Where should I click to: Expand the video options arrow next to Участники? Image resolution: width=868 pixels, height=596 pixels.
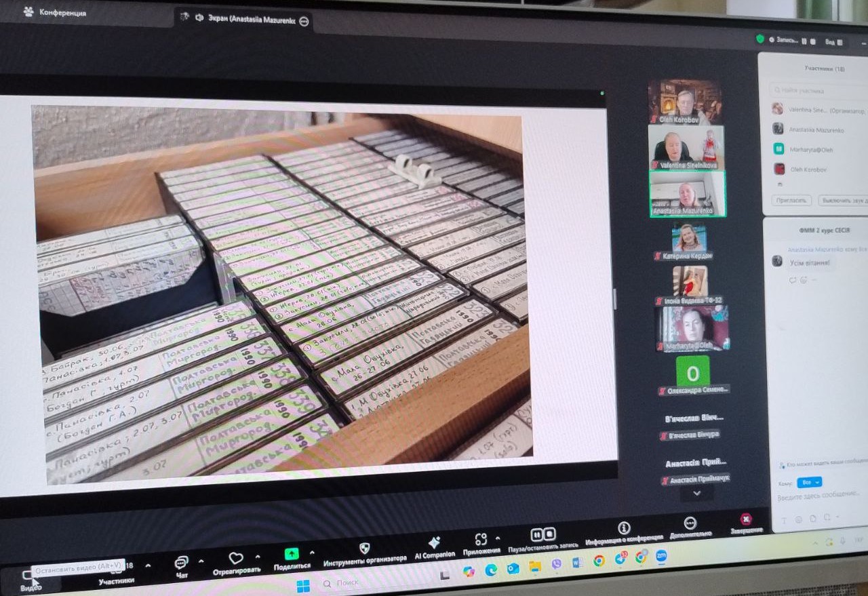click(148, 565)
